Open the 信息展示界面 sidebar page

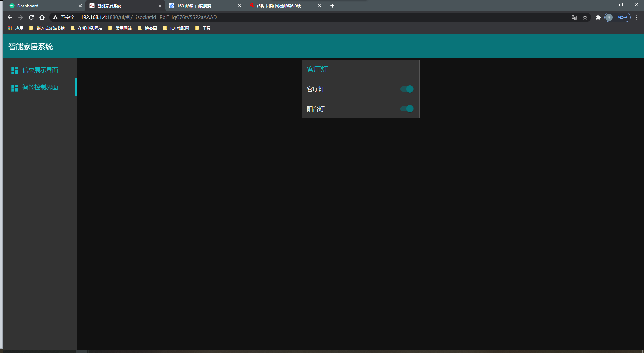[39, 70]
